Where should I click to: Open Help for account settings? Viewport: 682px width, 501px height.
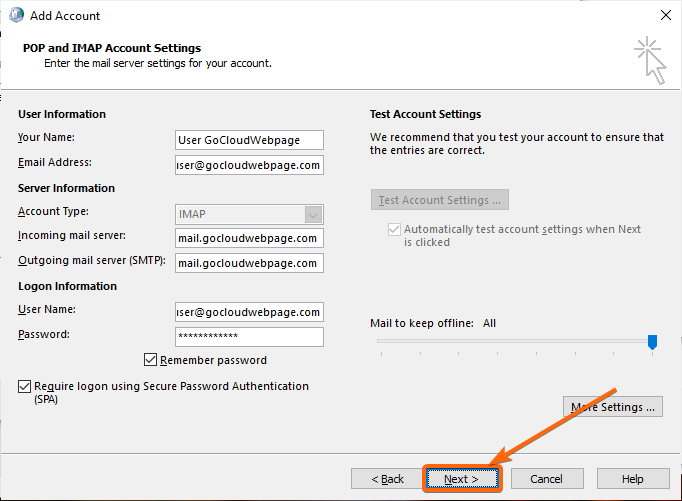[x=633, y=479]
